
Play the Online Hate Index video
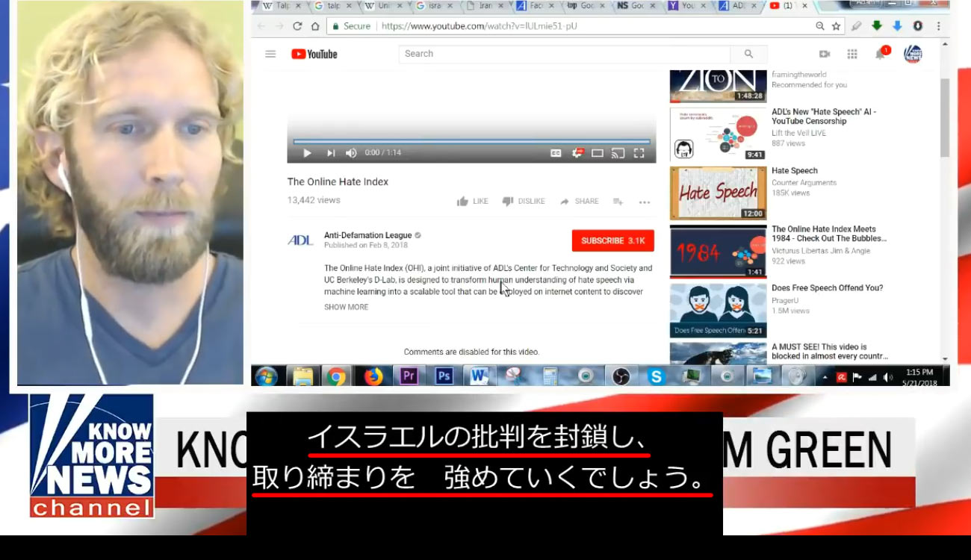click(x=307, y=153)
